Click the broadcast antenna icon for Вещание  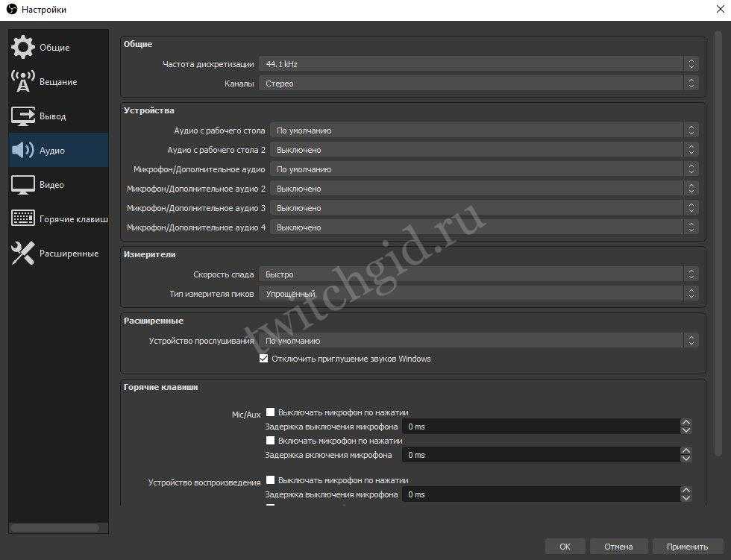point(23,81)
